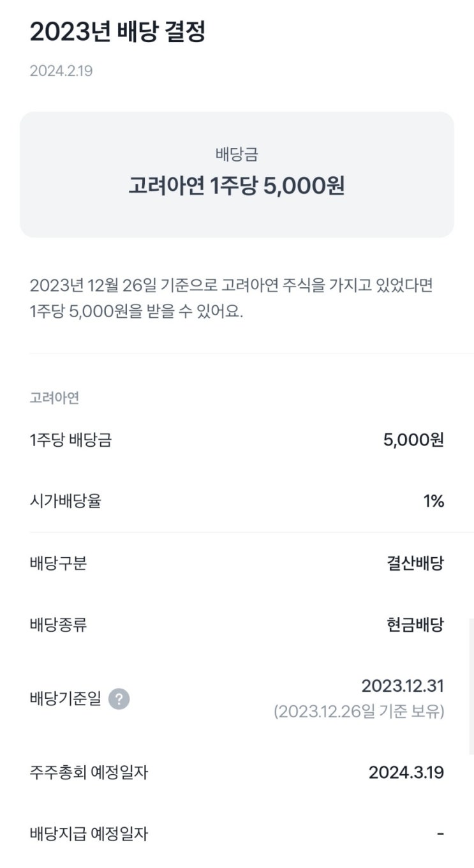
Task: Click the 2023.12.31 record date value
Action: point(403,686)
